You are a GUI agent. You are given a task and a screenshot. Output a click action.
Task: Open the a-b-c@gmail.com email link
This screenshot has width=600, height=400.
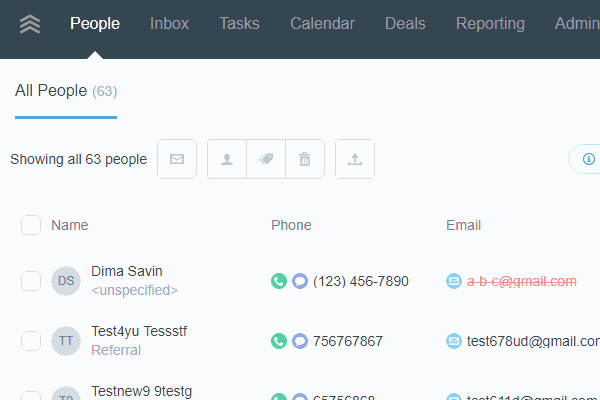point(521,281)
